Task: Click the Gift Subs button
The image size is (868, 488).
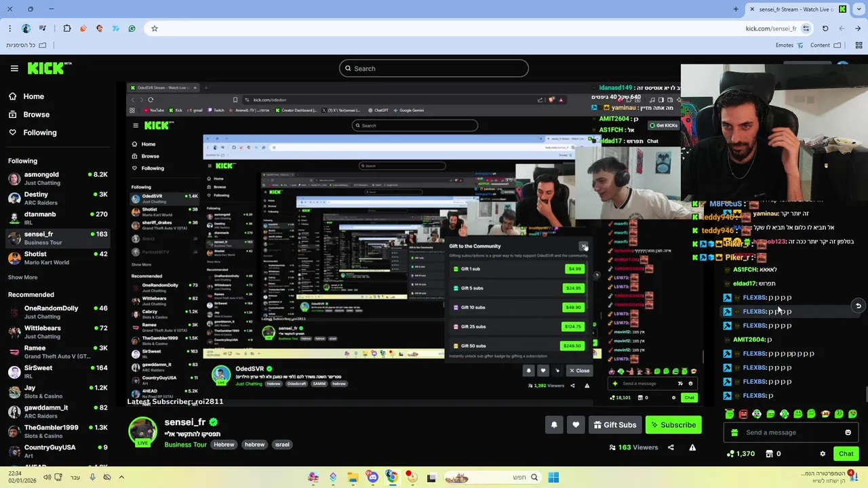Action: pyautogui.click(x=615, y=425)
